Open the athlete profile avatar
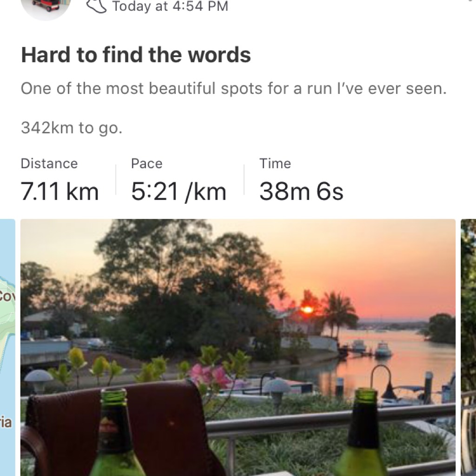The image size is (476, 476). 46,7
